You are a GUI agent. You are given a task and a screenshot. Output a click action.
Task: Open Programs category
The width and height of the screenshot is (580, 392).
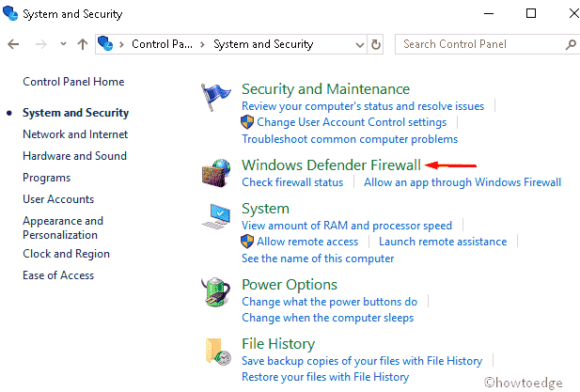47,178
